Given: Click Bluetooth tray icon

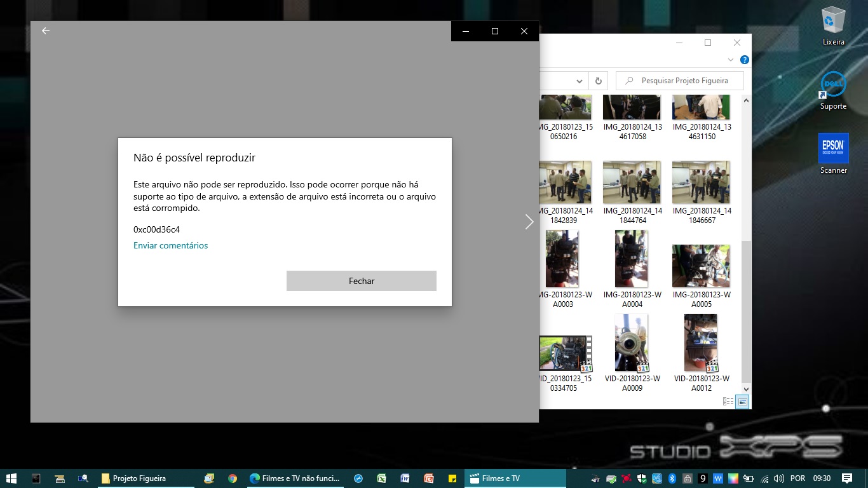Looking at the screenshot, I should pos(672,478).
